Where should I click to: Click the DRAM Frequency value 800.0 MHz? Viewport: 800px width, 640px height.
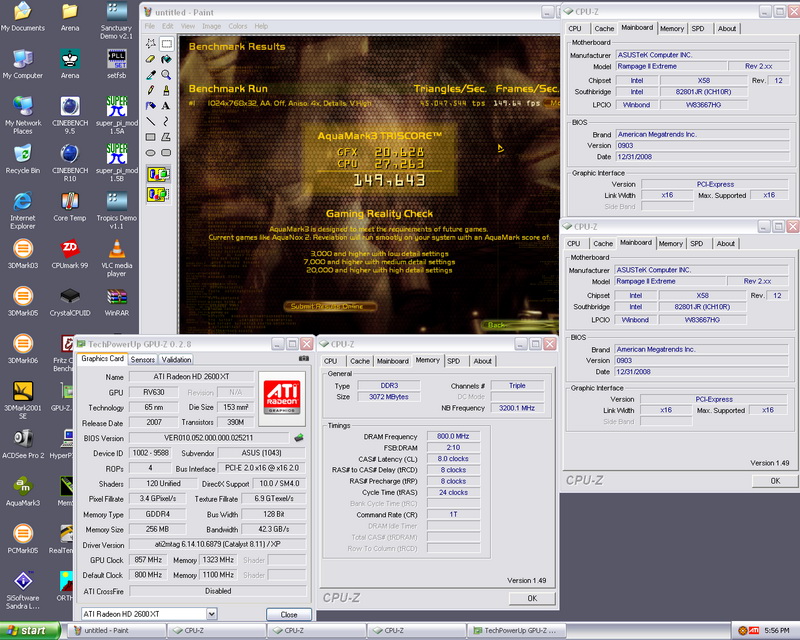453,436
